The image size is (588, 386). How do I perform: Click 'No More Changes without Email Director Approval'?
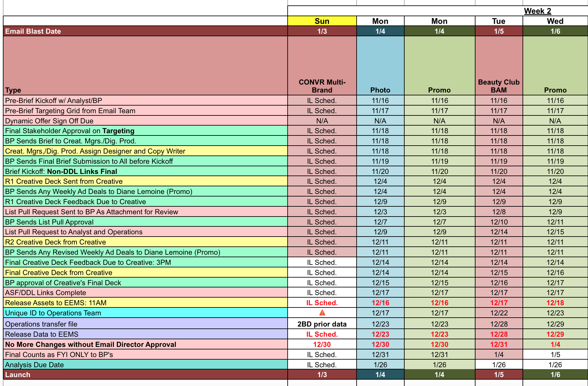pos(145,344)
